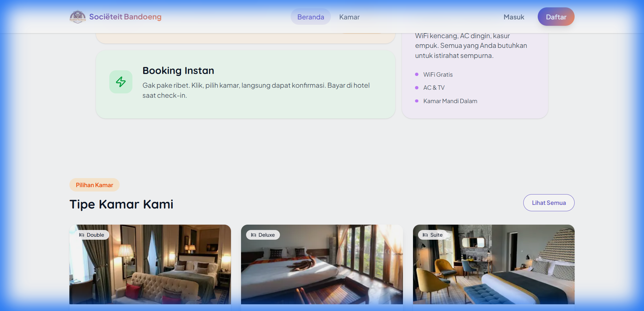Click bed icon in Deluxe badge
Image resolution: width=644 pixels, height=311 pixels.
(253, 235)
